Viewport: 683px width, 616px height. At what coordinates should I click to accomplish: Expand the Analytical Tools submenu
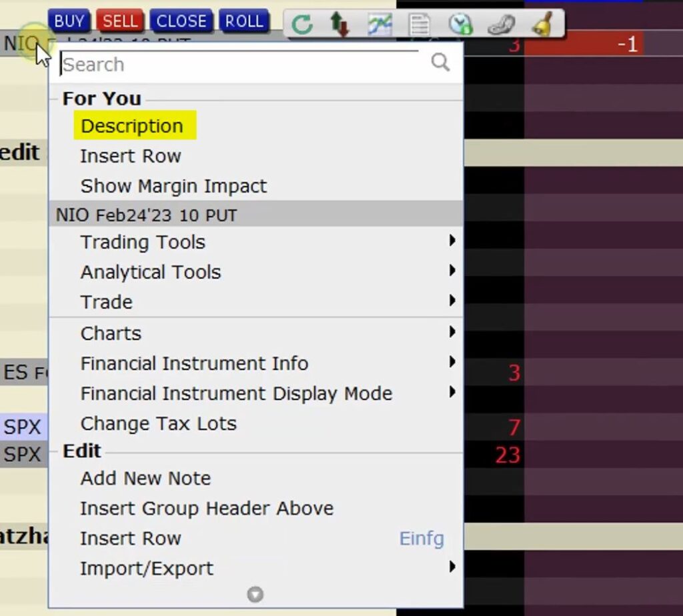[150, 272]
